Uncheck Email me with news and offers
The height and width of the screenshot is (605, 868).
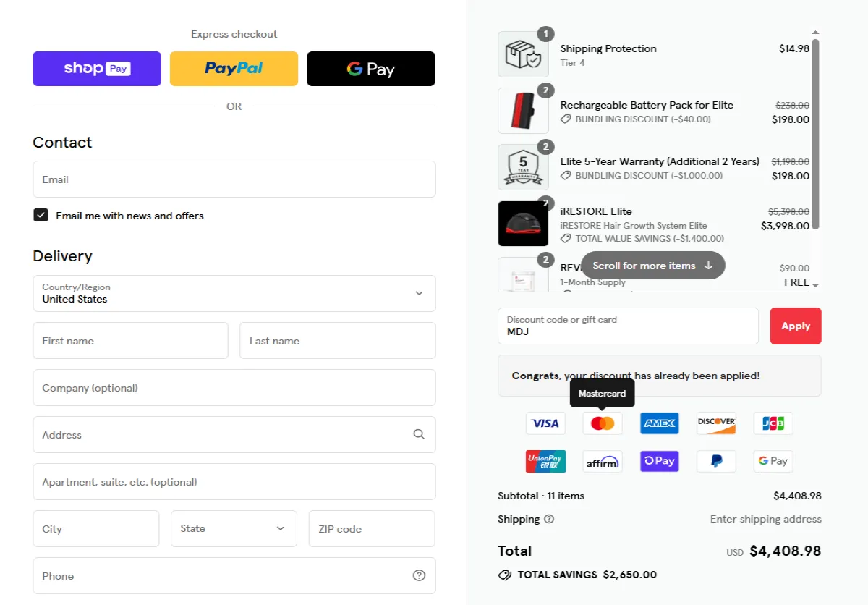click(41, 216)
